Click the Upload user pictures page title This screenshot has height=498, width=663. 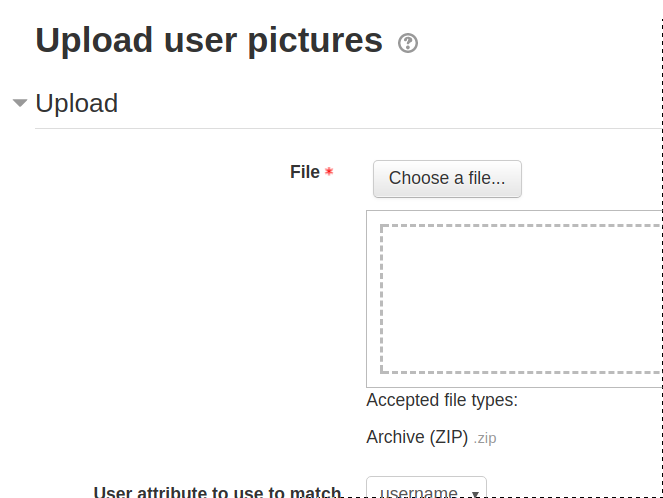(209, 41)
